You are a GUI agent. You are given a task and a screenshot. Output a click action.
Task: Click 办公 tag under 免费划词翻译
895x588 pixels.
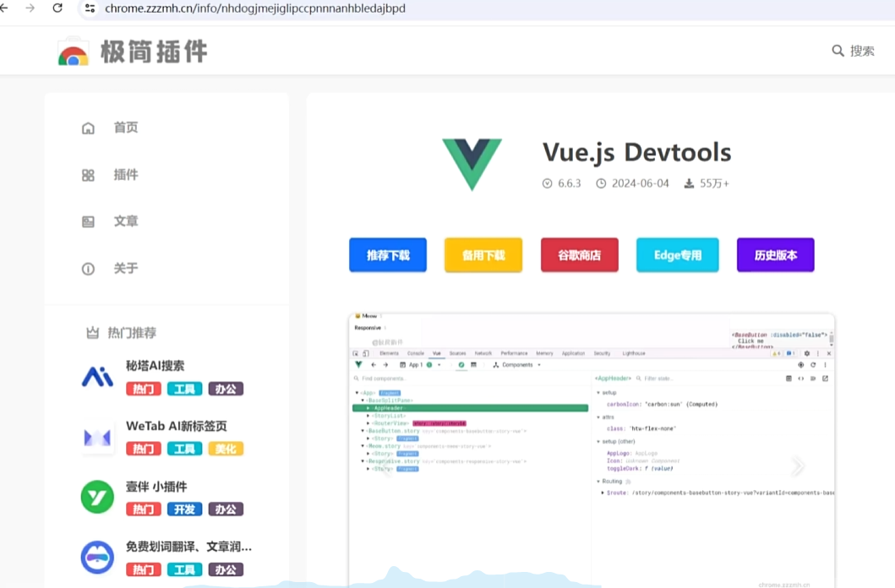point(226,569)
